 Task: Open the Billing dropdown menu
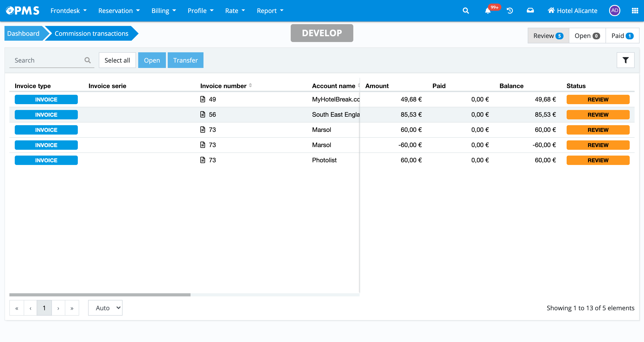click(x=163, y=11)
